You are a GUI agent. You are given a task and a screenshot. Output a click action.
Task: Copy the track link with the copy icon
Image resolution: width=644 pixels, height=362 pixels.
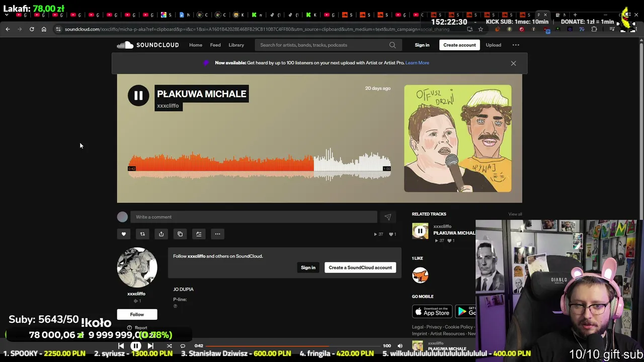180,234
